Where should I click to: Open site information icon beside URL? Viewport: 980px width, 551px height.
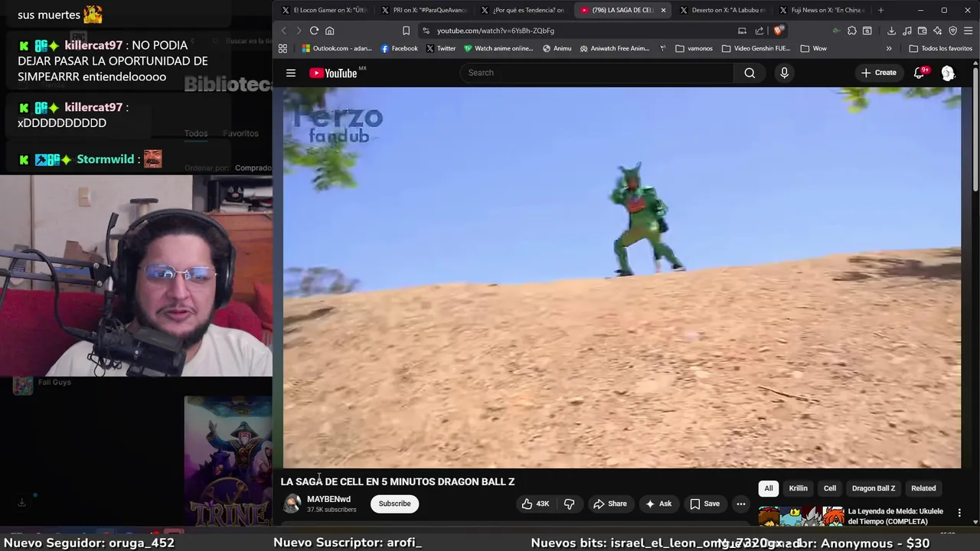426,31
